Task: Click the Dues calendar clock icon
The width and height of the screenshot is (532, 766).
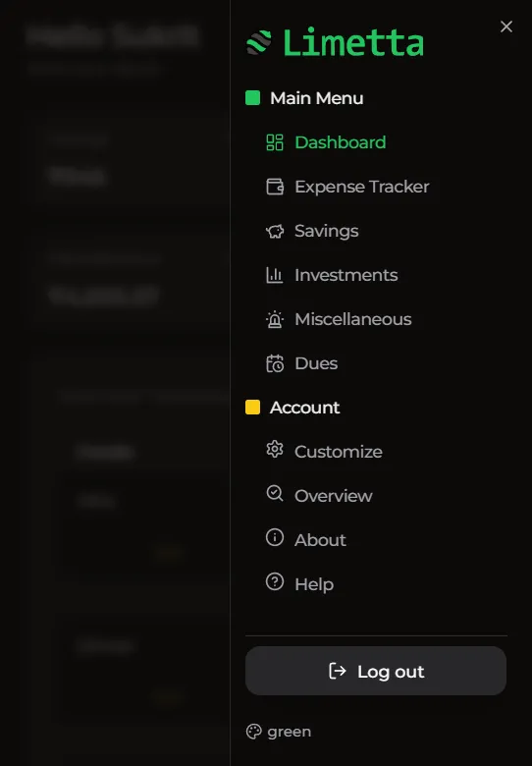Action: 275,363
